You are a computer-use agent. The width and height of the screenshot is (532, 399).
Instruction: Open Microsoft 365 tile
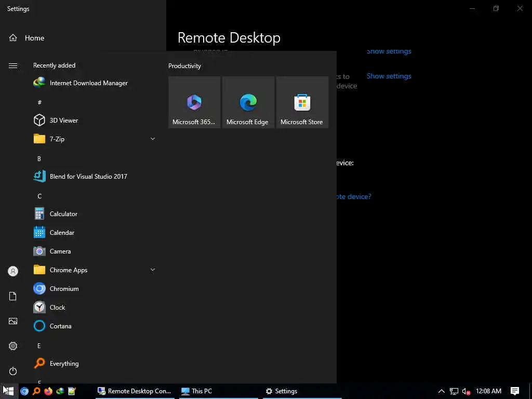click(194, 102)
